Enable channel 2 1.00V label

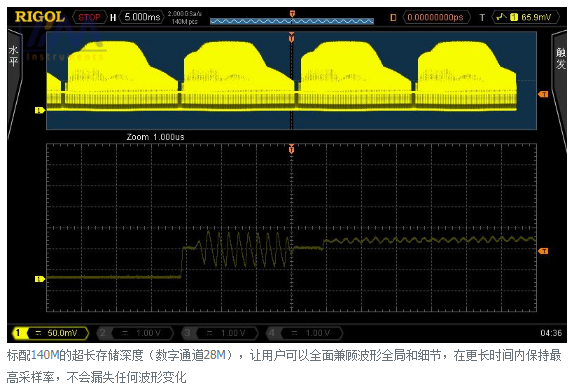click(135, 333)
